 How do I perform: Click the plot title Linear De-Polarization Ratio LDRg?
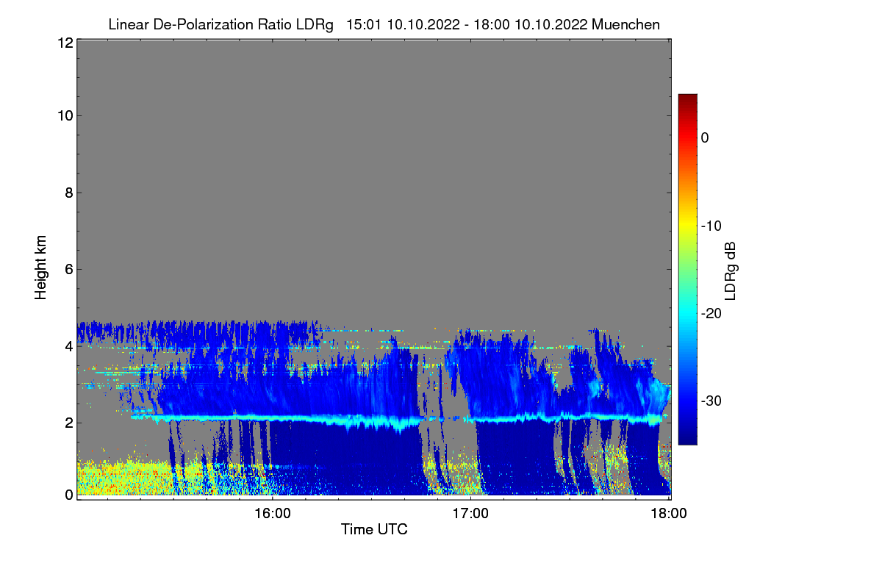point(220,24)
